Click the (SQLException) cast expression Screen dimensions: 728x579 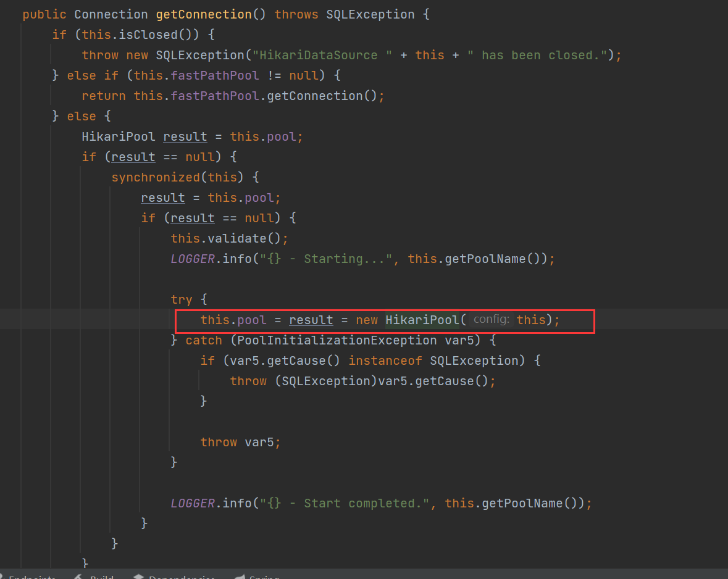click(x=326, y=381)
